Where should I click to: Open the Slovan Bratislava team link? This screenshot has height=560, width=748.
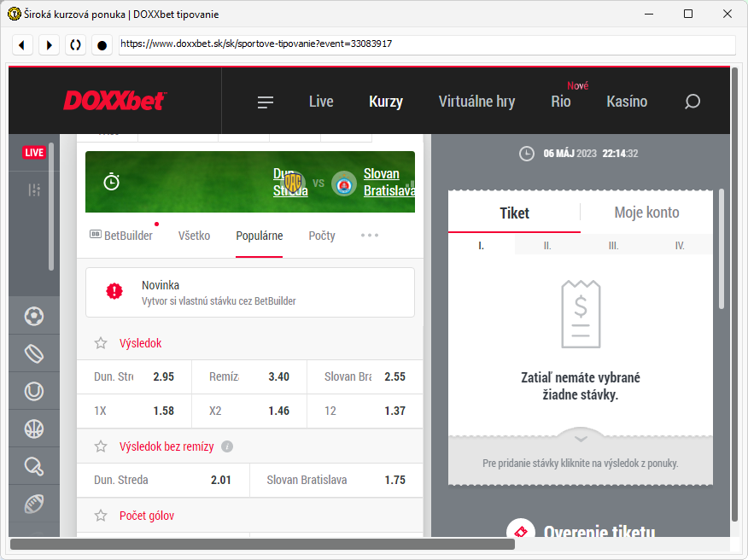point(389,182)
